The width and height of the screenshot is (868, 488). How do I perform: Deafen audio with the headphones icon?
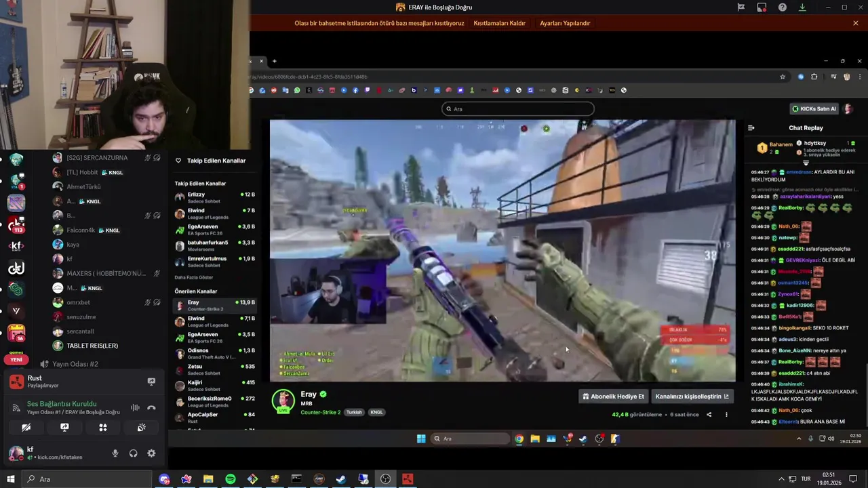134,453
